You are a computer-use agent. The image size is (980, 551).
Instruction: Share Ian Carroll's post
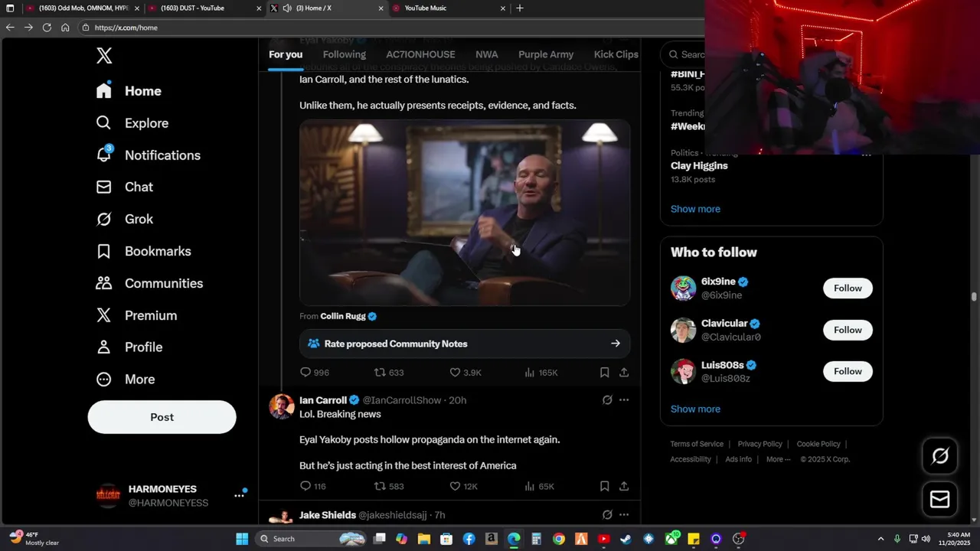624,487
